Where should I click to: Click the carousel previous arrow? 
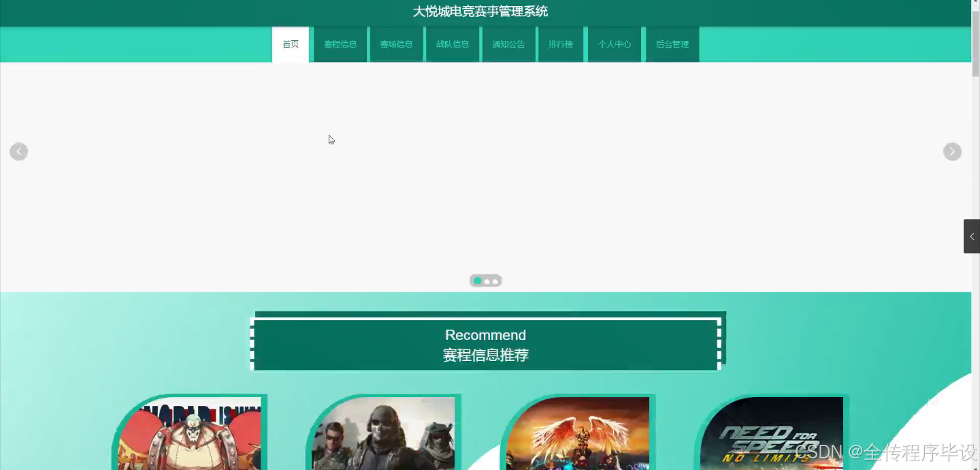pyautogui.click(x=18, y=151)
